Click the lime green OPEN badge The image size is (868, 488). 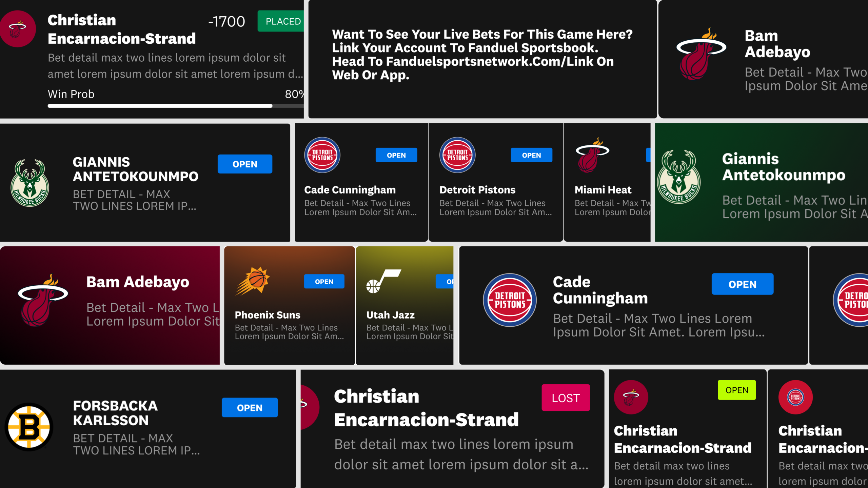pos(736,390)
